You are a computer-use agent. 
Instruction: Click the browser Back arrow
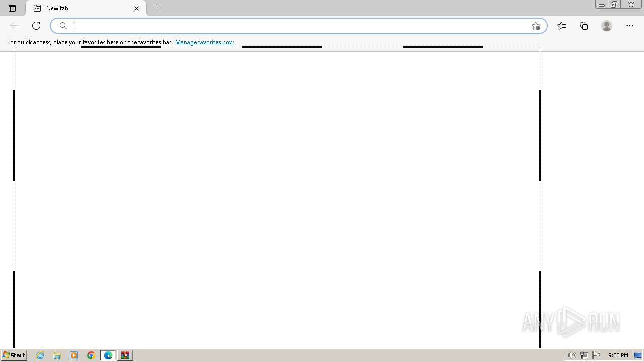tap(14, 26)
